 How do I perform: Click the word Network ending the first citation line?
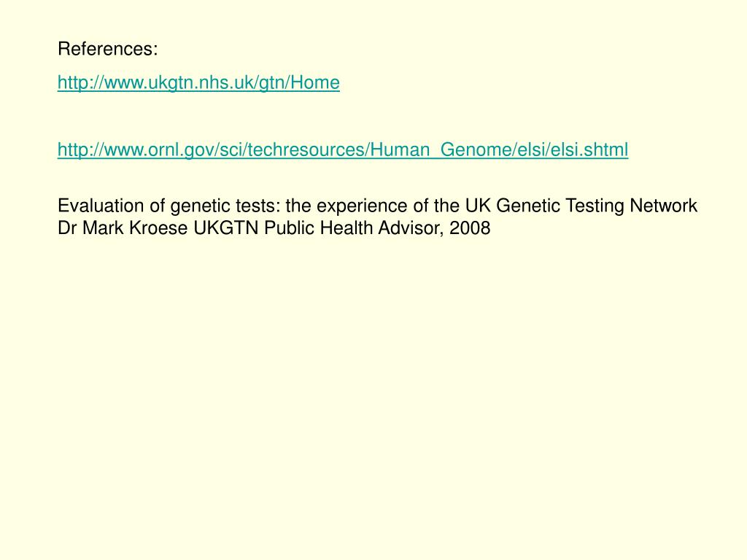tap(664, 206)
